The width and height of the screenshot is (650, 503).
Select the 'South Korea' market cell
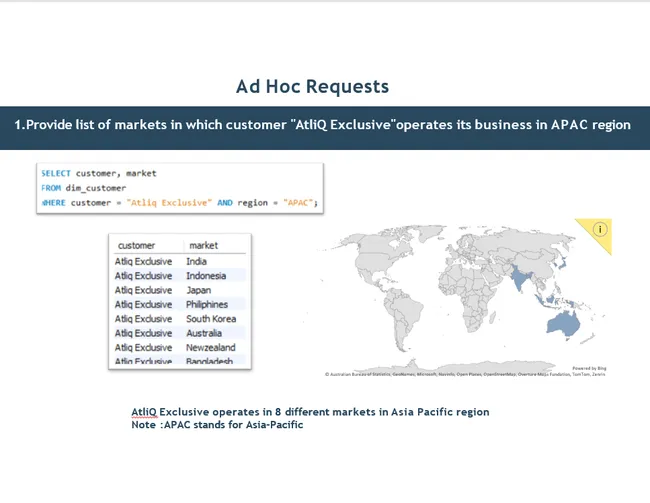211,319
